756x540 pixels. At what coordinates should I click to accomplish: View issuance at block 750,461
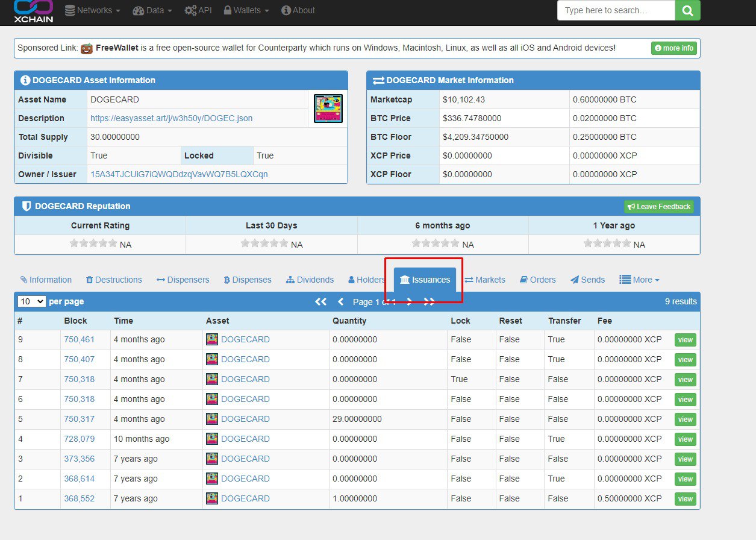pos(686,340)
